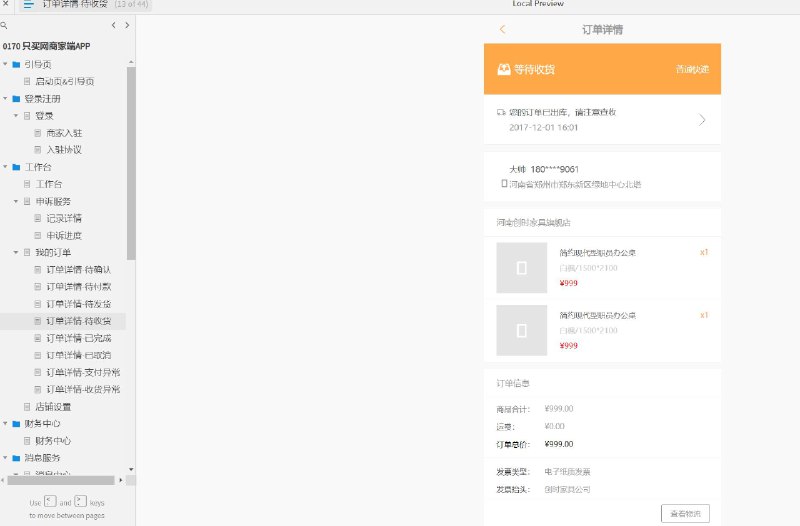Viewport: 800px width, 526px height.
Task: Click the first 简约现代型职员办公桌 product title
Action: click(x=597, y=253)
